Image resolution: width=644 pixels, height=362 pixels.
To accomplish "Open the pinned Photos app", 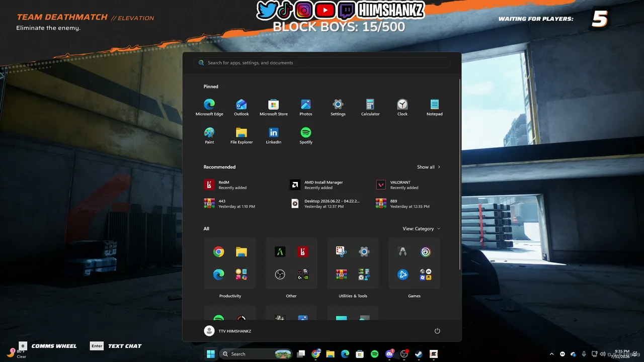I will point(306,108).
